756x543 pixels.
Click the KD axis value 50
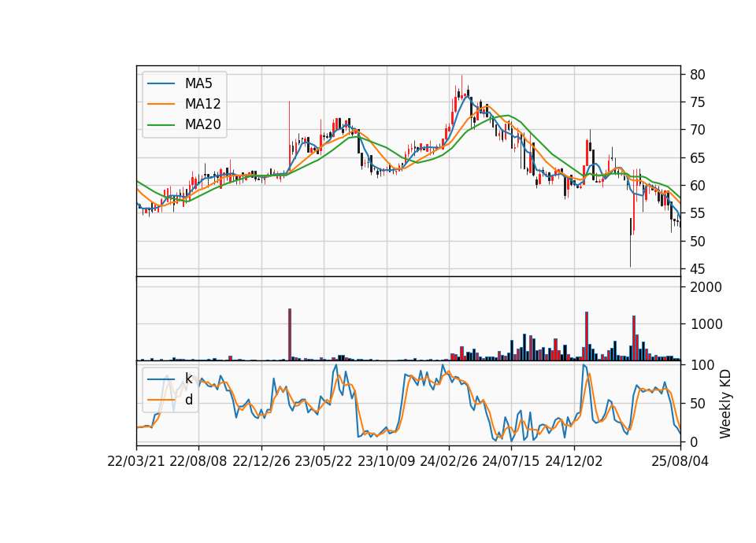click(x=698, y=403)
